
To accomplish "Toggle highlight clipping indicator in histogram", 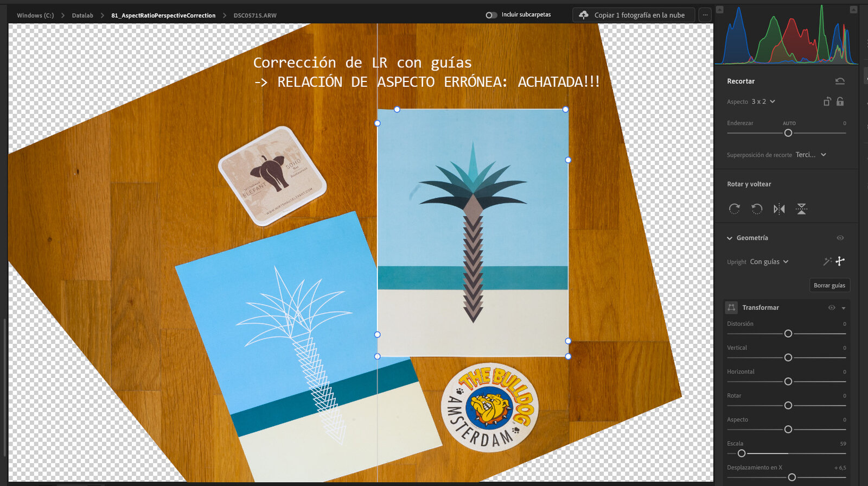I will click(x=853, y=9).
